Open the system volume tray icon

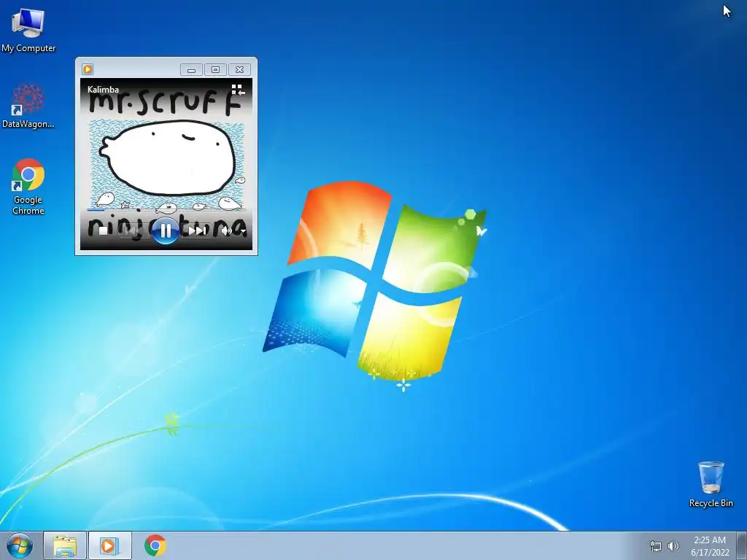pos(673,546)
